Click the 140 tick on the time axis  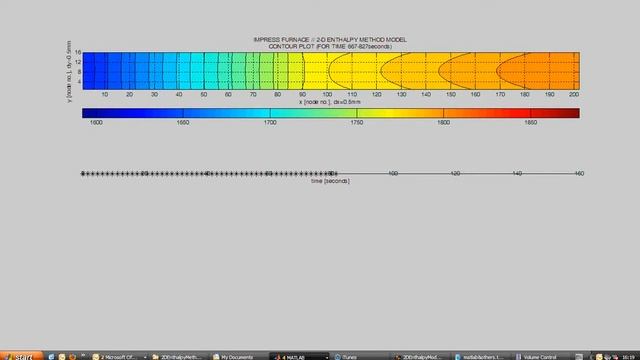517,173
